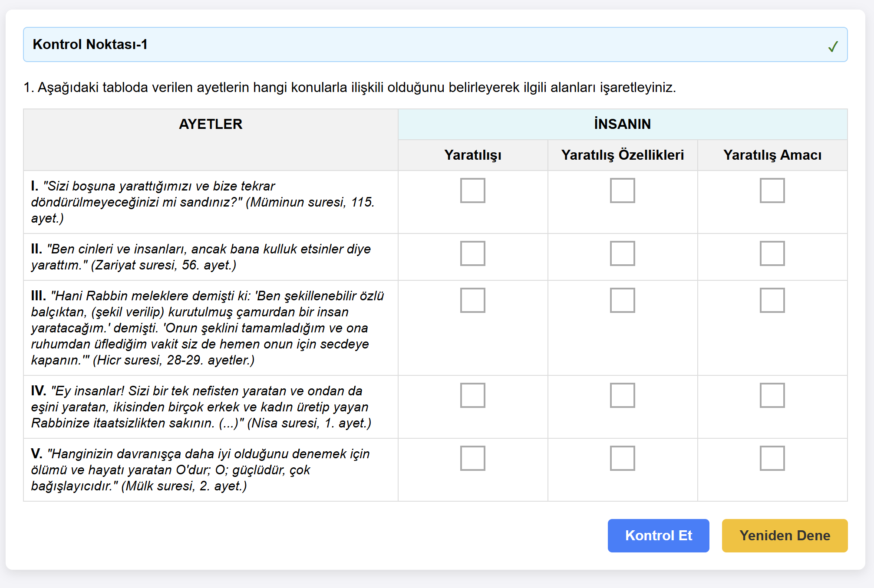Tick Yaratılış Özellikleri box for verse III

[x=622, y=300]
